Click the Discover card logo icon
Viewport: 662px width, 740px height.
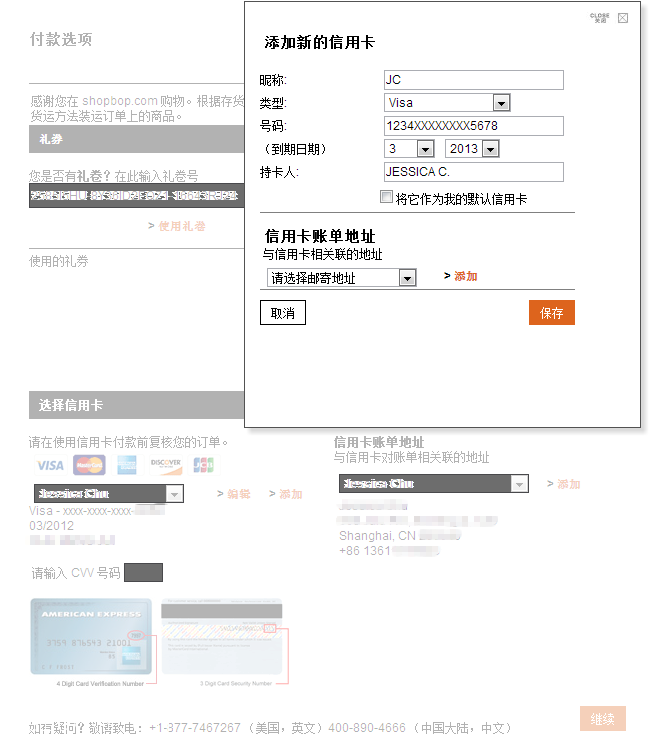(166, 465)
